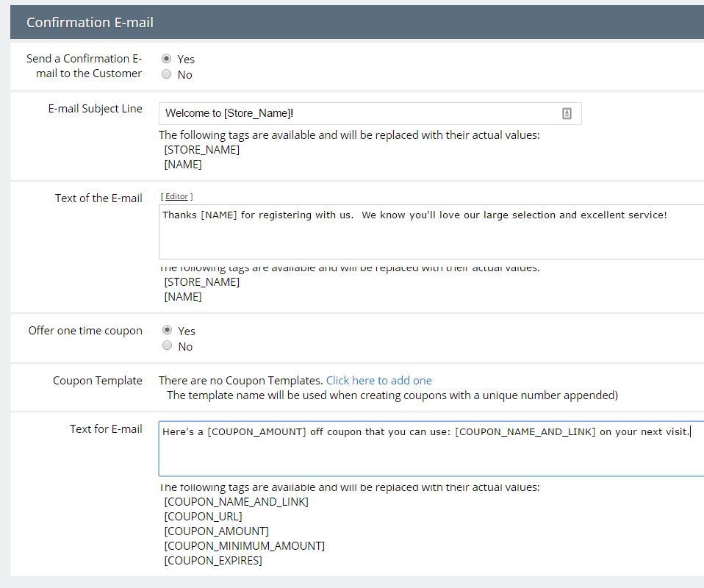Click the Coupon Template label

click(98, 381)
